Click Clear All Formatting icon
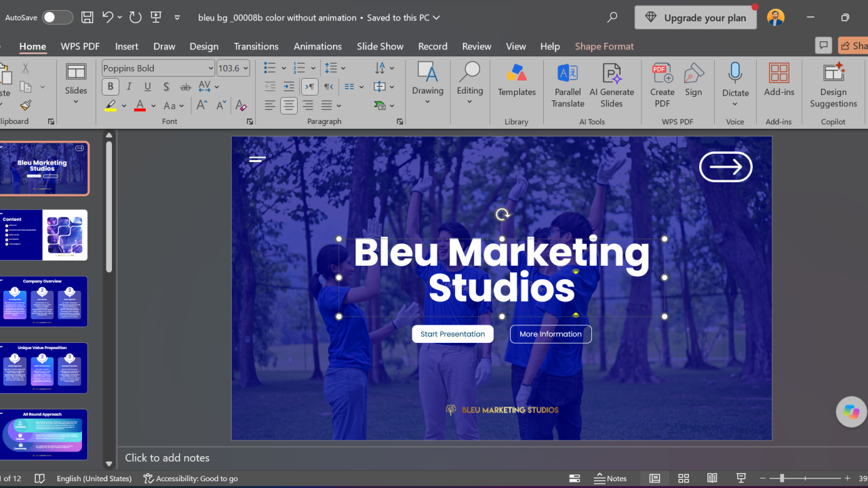The height and width of the screenshot is (488, 868). coord(241,106)
